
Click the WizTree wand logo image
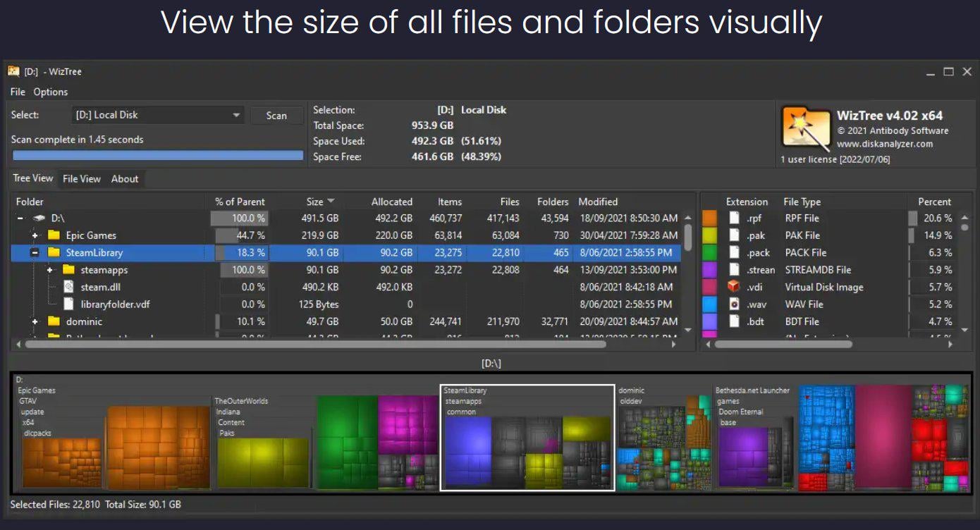806,128
